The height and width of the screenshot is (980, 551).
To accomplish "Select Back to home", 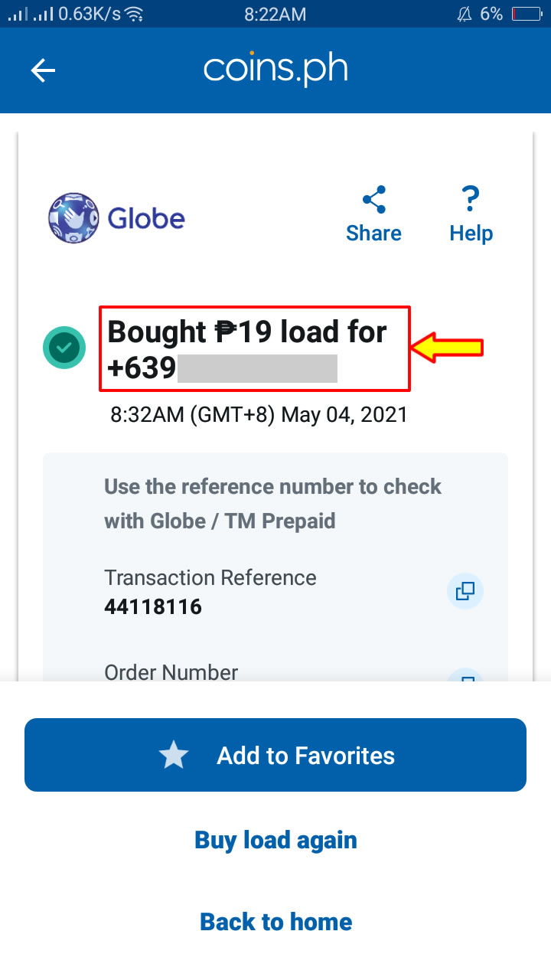I will (275, 922).
